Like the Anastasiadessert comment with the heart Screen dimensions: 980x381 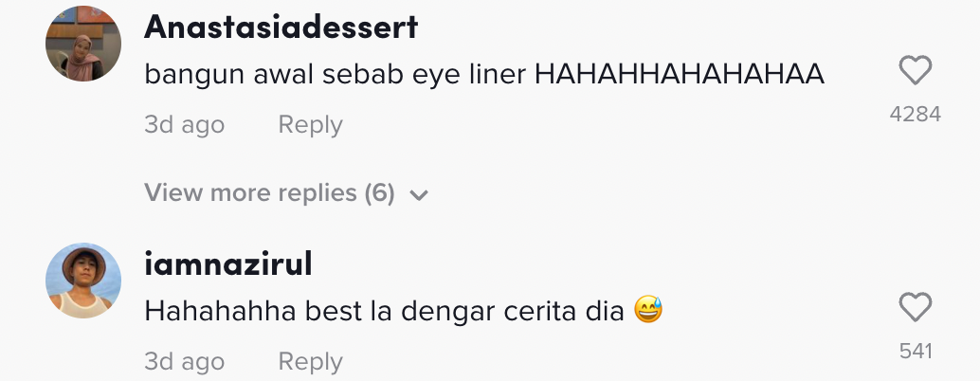(915, 71)
